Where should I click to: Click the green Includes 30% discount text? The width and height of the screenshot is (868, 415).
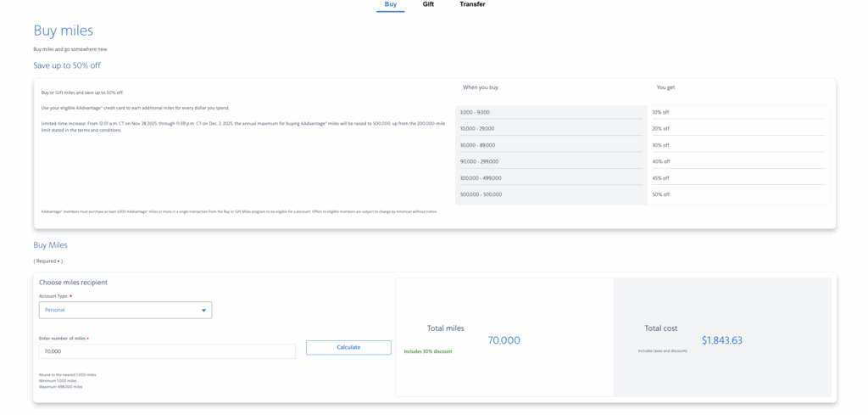(x=427, y=351)
